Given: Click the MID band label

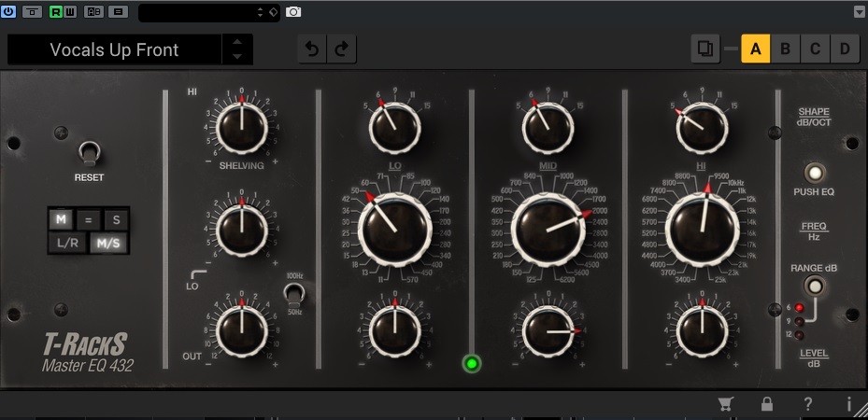Looking at the screenshot, I should pos(548,166).
